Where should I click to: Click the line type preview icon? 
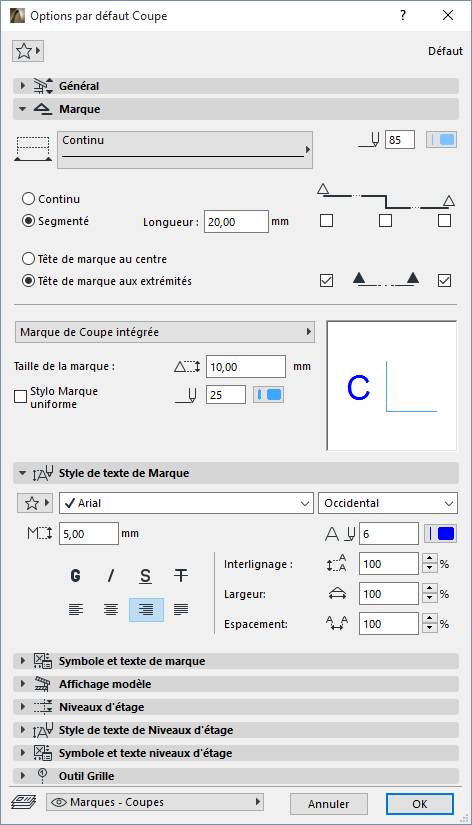click(x=33, y=149)
